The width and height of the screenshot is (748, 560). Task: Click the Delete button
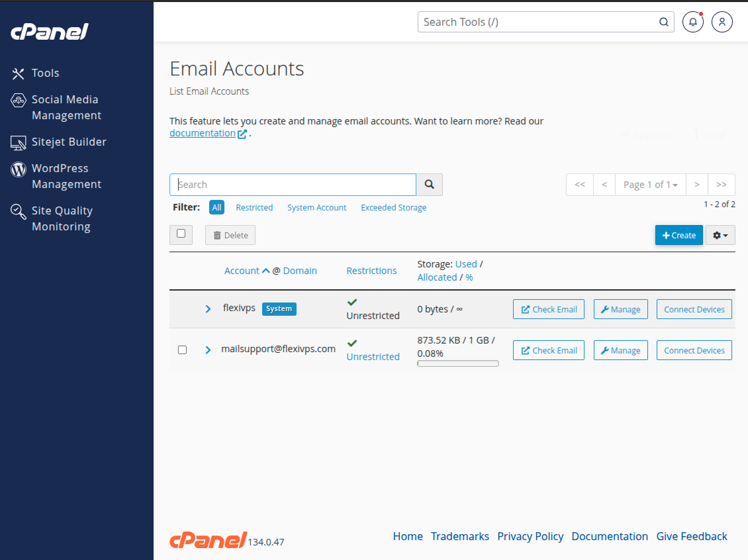230,235
